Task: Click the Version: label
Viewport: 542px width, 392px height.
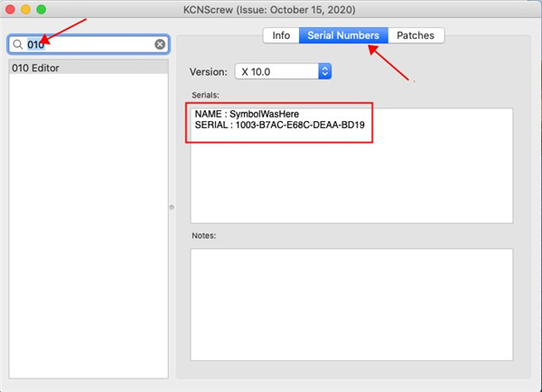Action: click(209, 72)
